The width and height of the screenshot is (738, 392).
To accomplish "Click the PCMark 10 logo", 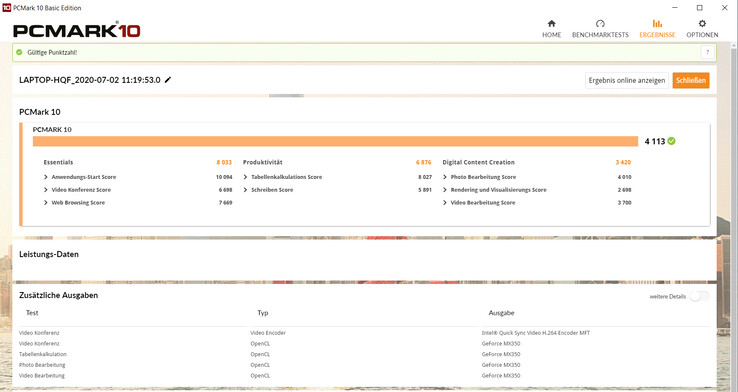I will coord(77,30).
